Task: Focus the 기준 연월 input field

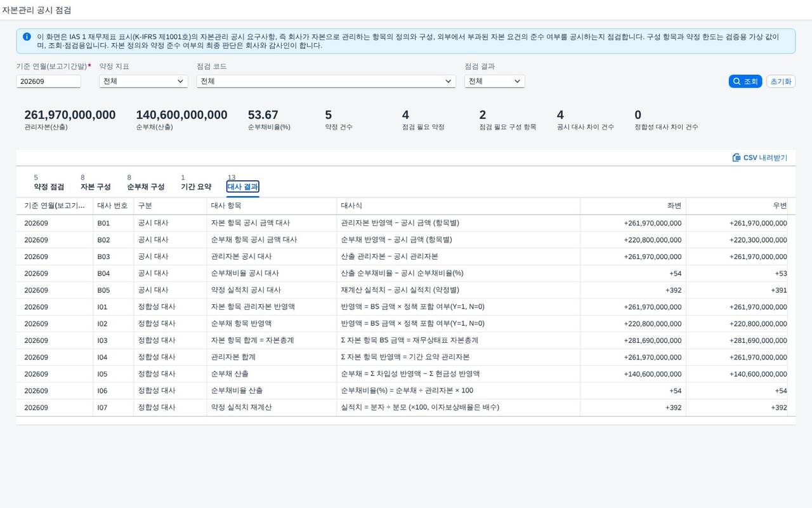Action: point(49,81)
